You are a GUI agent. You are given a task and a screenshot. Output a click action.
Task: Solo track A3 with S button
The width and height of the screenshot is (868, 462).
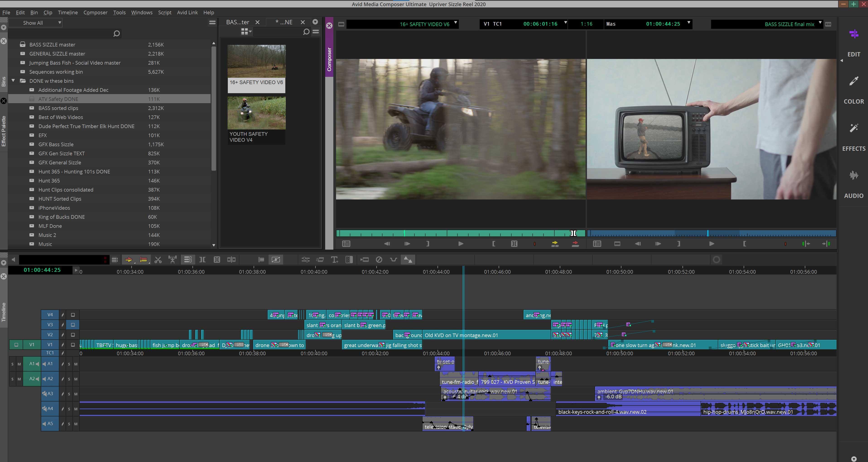click(x=69, y=394)
